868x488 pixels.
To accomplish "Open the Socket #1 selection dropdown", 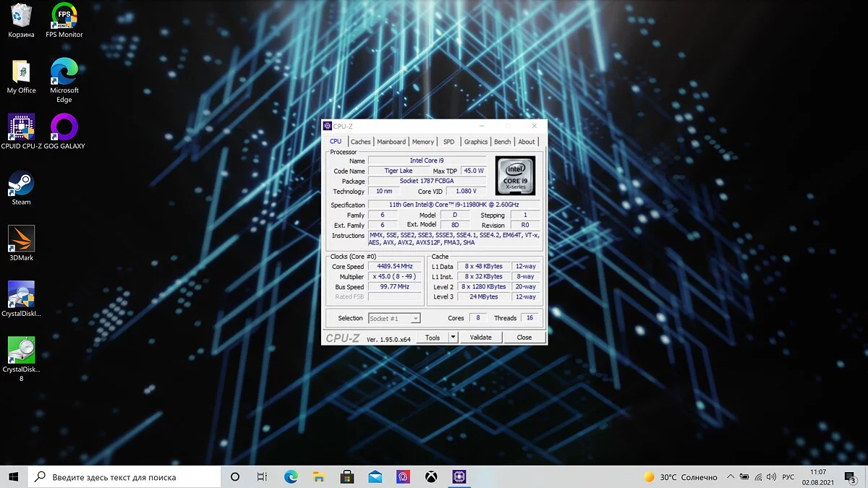I will pos(415,319).
